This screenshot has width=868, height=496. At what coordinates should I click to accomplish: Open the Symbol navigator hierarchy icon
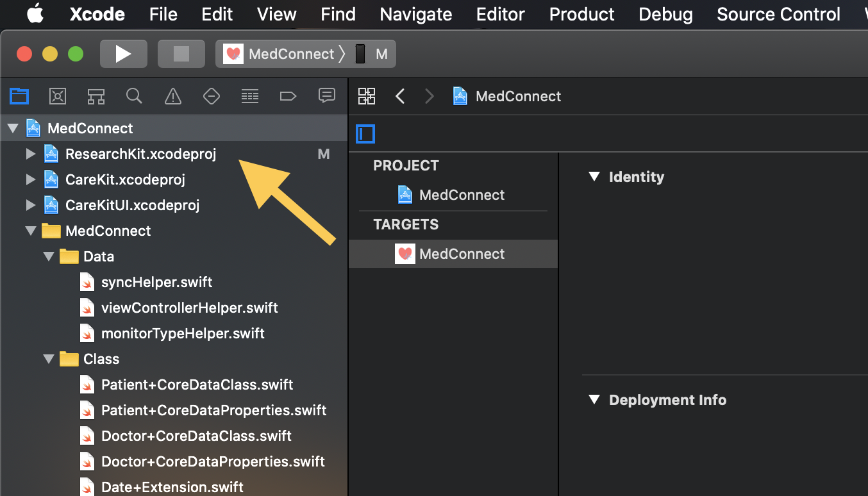[96, 96]
